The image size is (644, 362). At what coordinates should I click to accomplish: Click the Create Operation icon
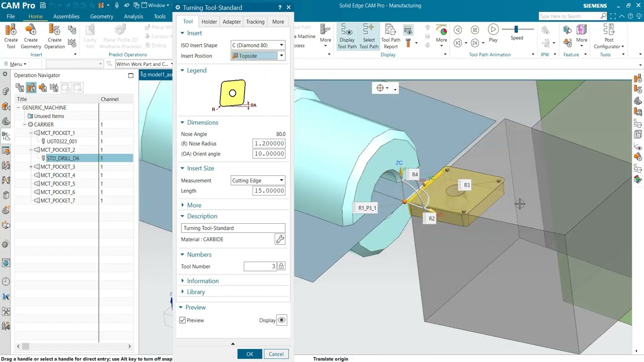point(54,36)
